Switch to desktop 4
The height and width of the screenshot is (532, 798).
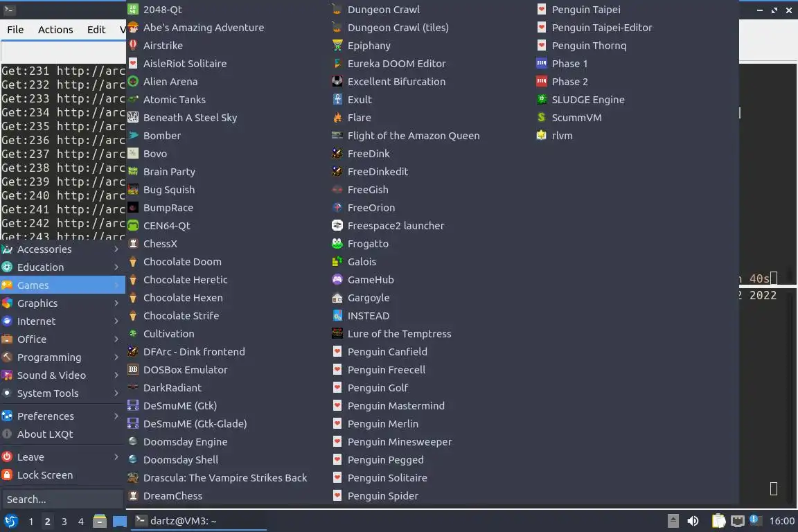pos(81,522)
